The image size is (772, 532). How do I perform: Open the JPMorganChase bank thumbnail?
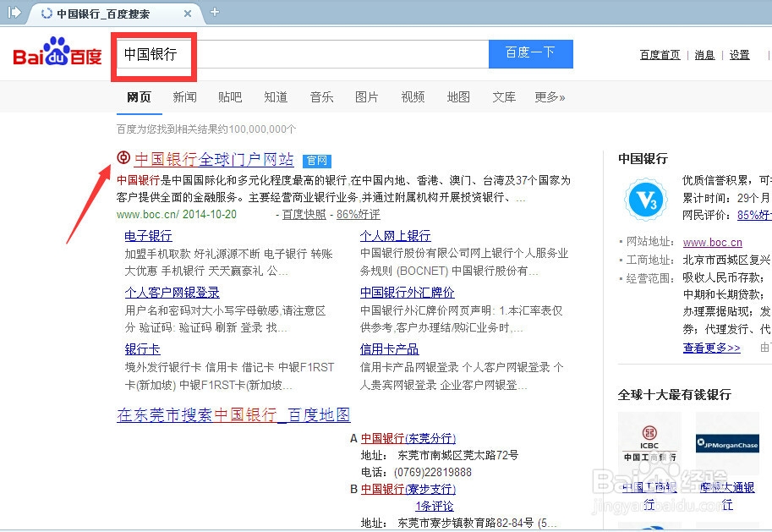pos(727,444)
